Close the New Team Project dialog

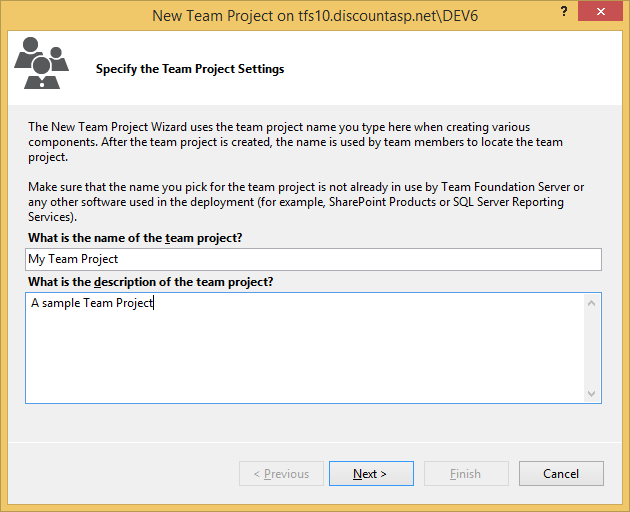(x=600, y=11)
